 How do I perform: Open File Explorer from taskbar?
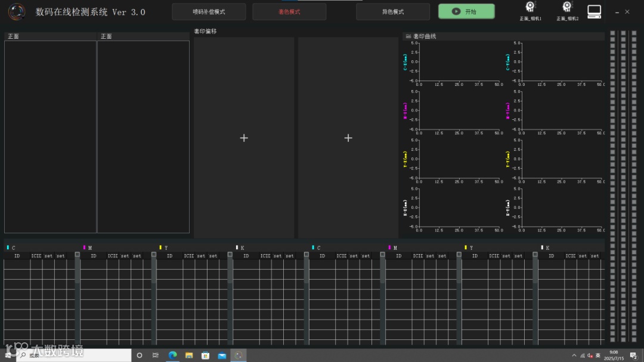tap(189, 355)
